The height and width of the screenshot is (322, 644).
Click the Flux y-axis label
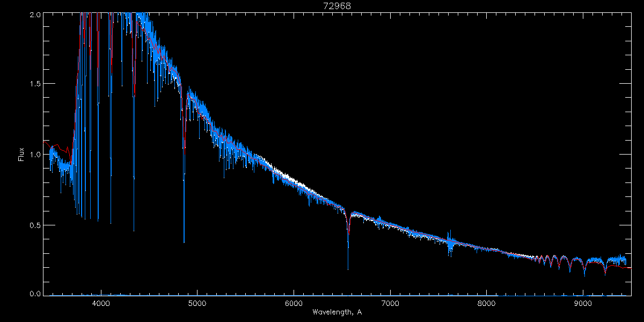pos(21,155)
